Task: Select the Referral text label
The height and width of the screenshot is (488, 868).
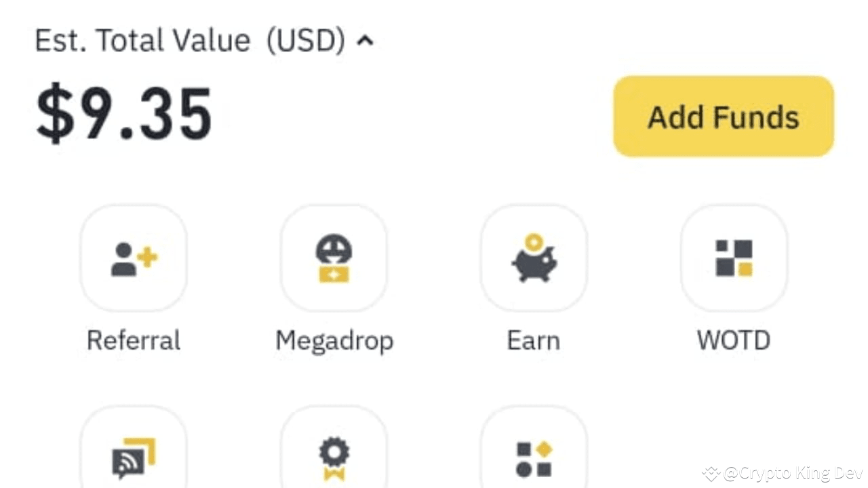Action: 134,340
